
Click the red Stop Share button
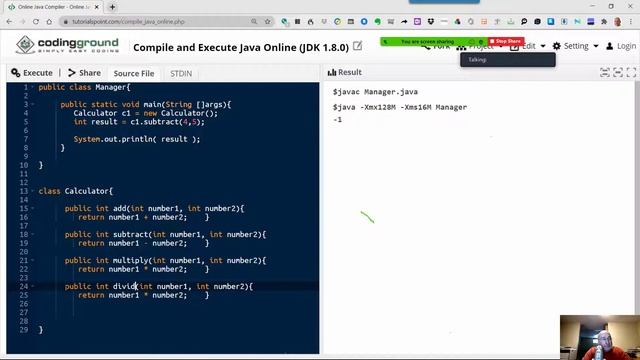506,41
